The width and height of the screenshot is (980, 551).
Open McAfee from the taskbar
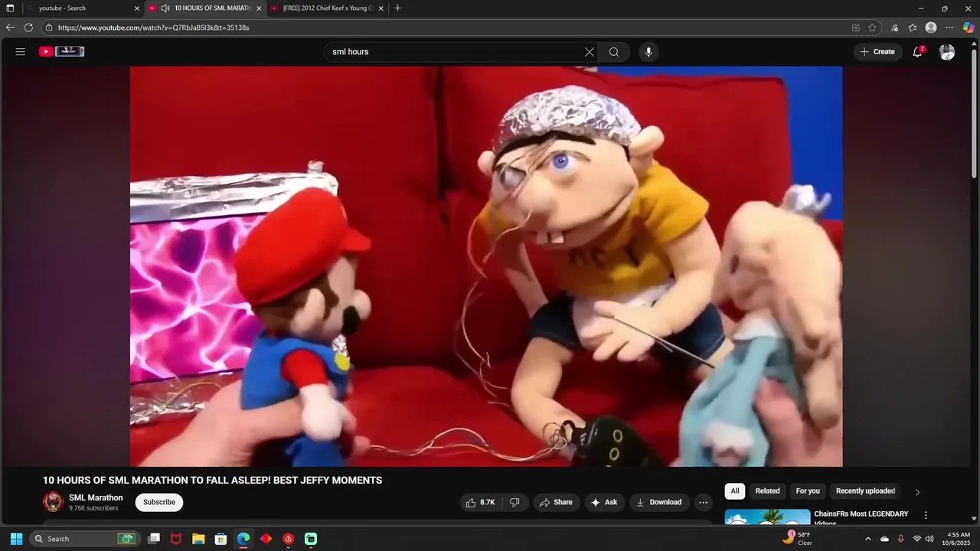coord(176,539)
